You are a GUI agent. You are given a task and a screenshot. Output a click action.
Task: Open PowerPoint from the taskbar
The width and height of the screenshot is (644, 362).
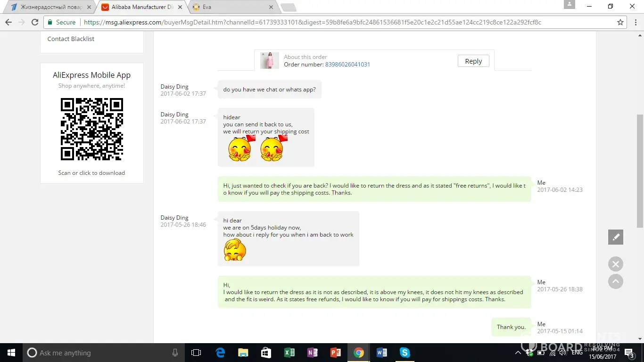click(336, 353)
